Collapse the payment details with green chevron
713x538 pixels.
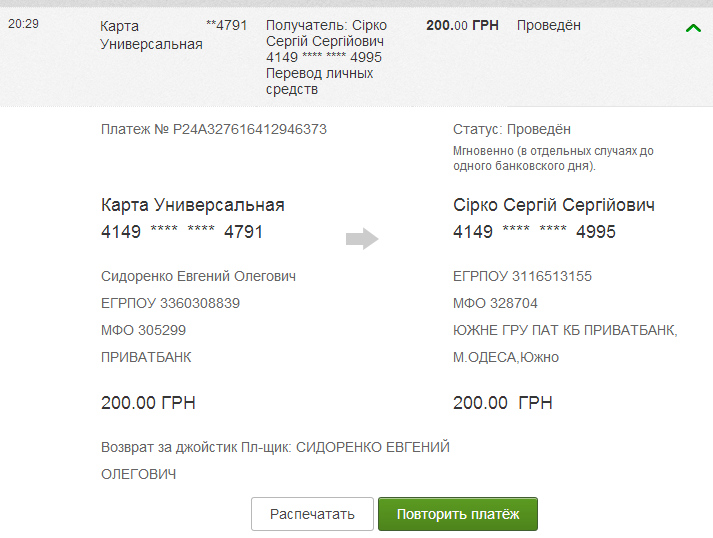tap(694, 28)
